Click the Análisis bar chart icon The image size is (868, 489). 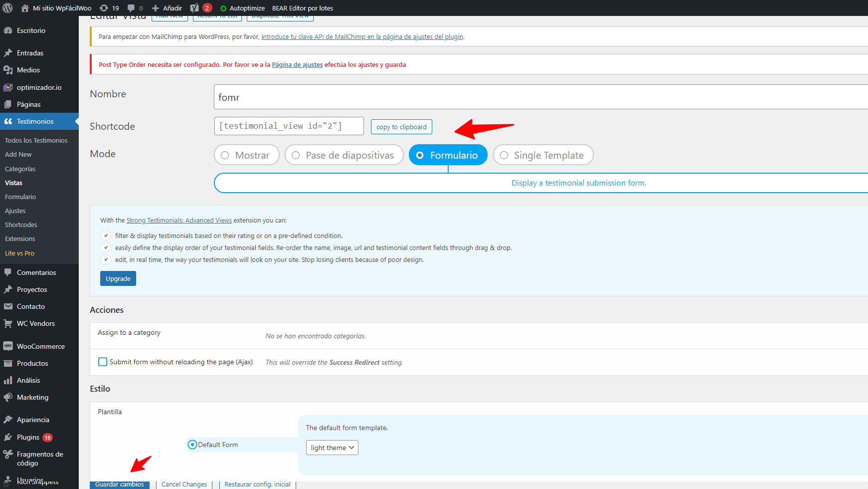click(x=8, y=380)
